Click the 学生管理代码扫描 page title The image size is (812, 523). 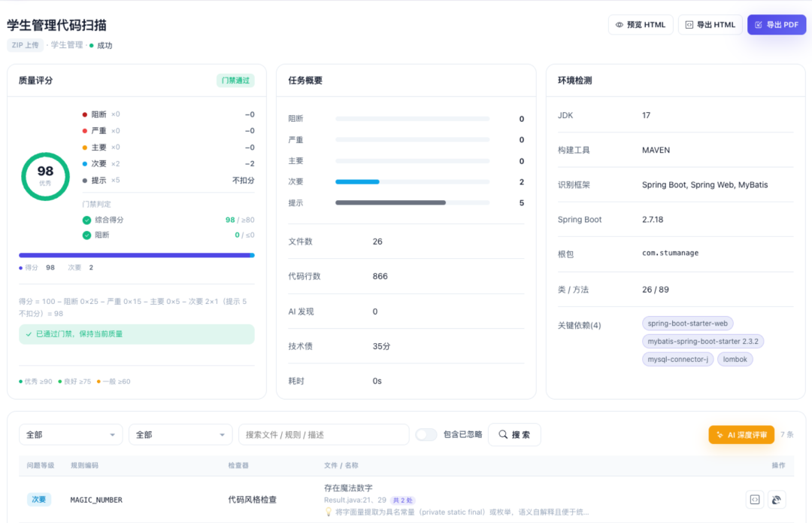pyautogui.click(x=56, y=25)
